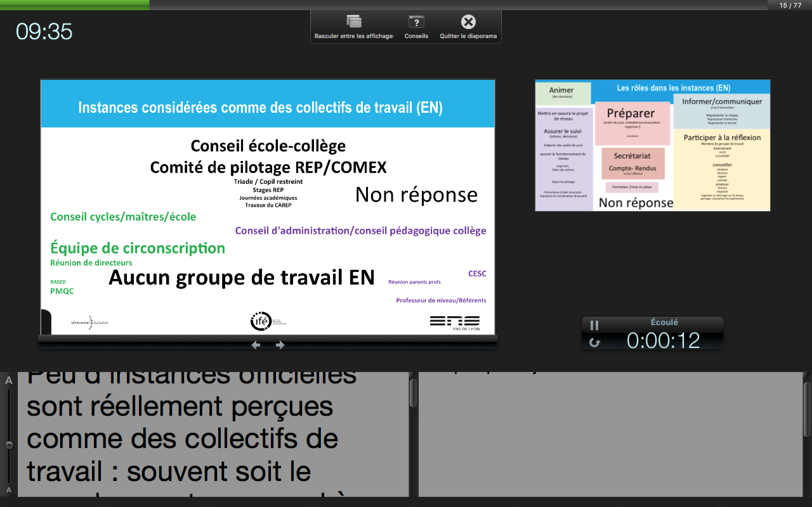
Task: Click the current slide preview
Action: click(x=267, y=207)
